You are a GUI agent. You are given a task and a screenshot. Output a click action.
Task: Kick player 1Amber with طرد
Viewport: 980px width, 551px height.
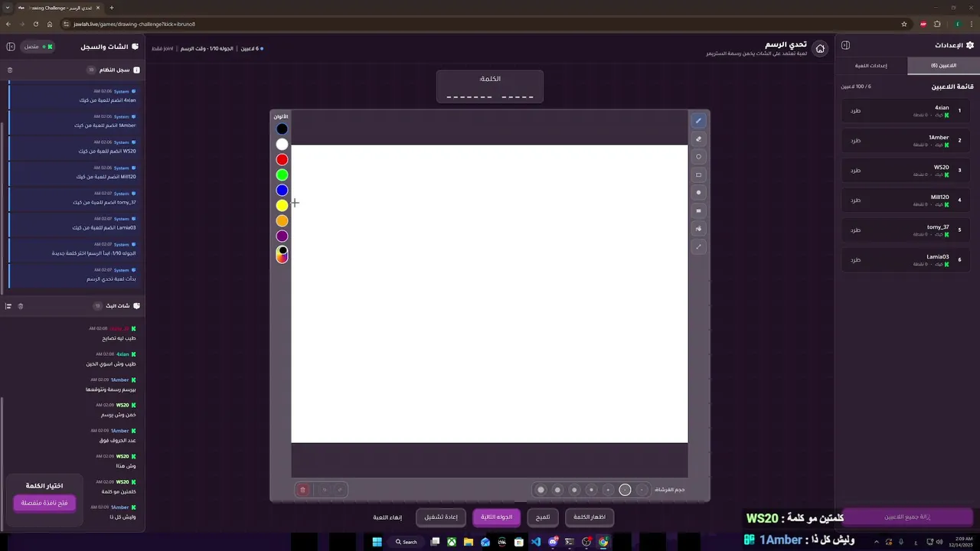855,140
